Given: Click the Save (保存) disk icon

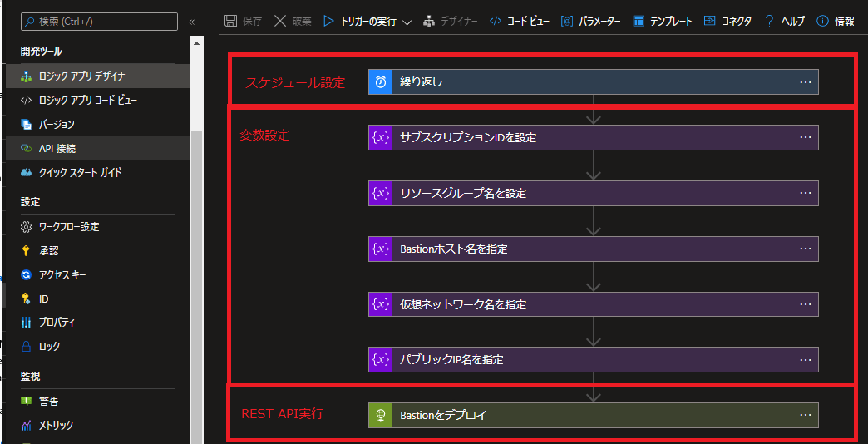Looking at the screenshot, I should [230, 22].
